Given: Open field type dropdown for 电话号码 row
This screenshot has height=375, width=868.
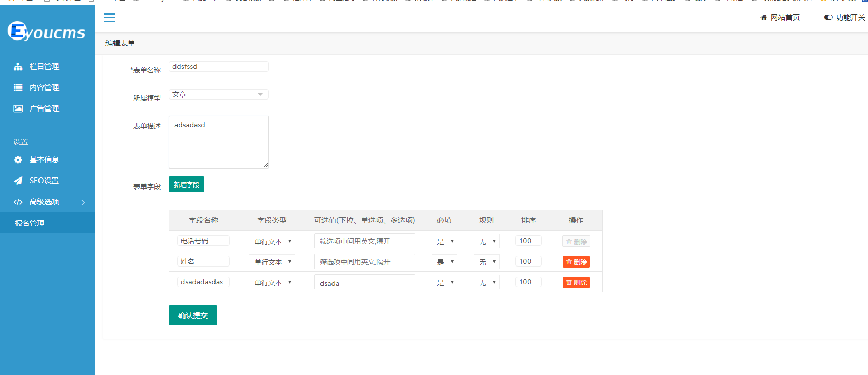Looking at the screenshot, I should tap(272, 241).
